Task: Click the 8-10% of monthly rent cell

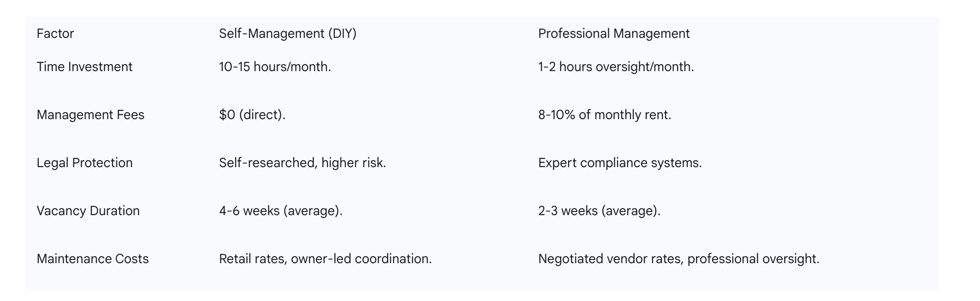Action: (605, 115)
